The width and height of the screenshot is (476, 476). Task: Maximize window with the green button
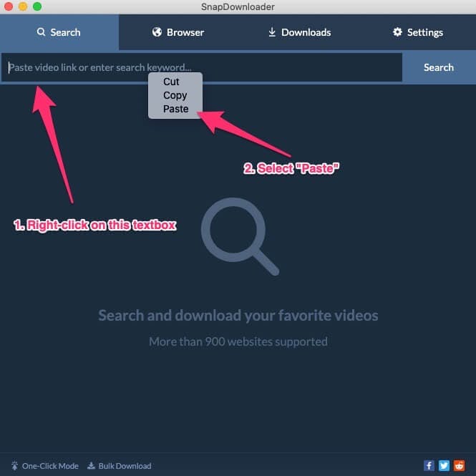[37, 6]
